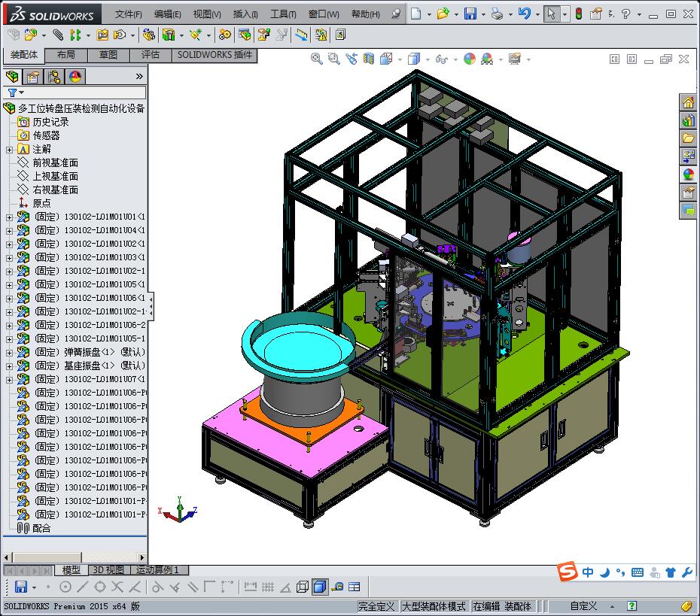Toggle the menu bar pushpin
The image size is (700, 616).
click(x=395, y=14)
